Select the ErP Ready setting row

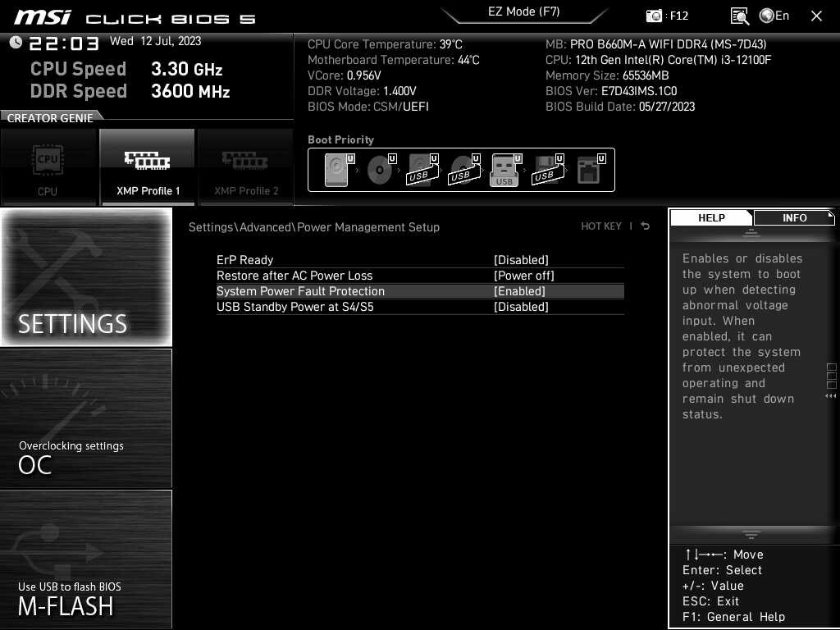tap(420, 260)
